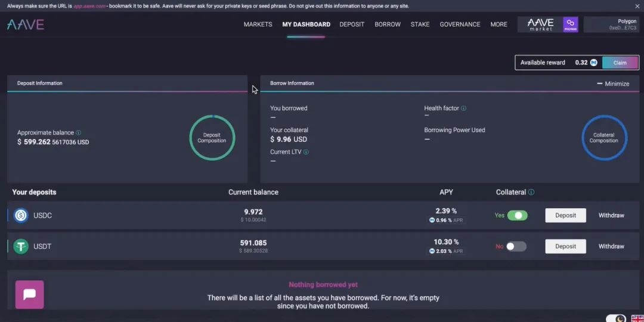Disable USDC as collateral
The height and width of the screenshot is (322, 644).
(517, 215)
